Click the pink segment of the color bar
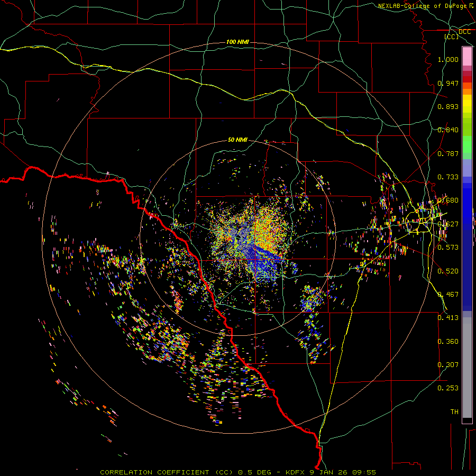The image size is (476, 476). [x=467, y=57]
